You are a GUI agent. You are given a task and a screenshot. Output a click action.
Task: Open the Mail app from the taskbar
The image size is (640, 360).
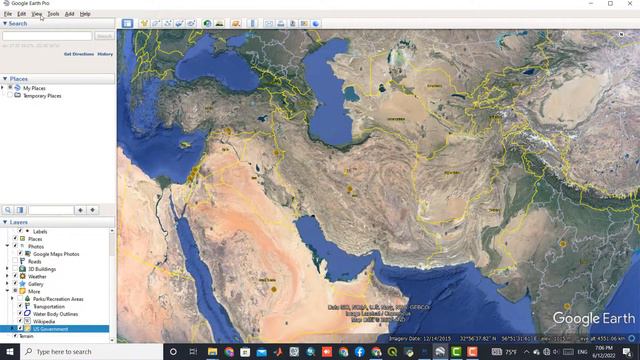pyautogui.click(x=261, y=351)
